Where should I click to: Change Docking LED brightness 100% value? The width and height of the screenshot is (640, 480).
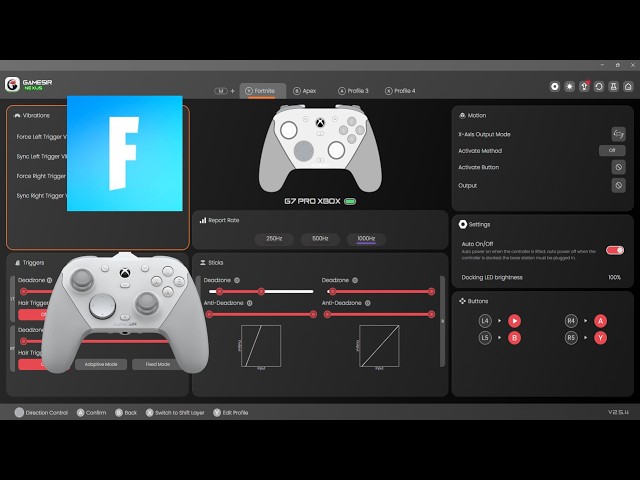pyautogui.click(x=614, y=278)
